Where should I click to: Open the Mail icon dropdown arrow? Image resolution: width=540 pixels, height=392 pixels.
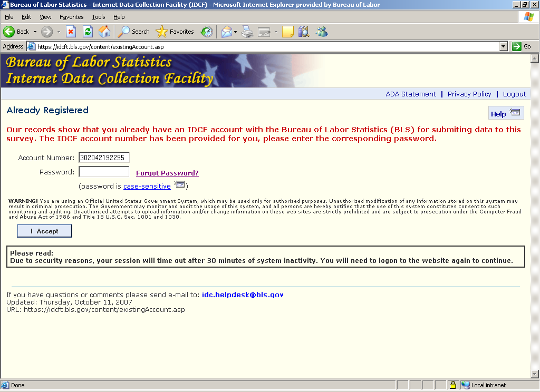pos(235,32)
